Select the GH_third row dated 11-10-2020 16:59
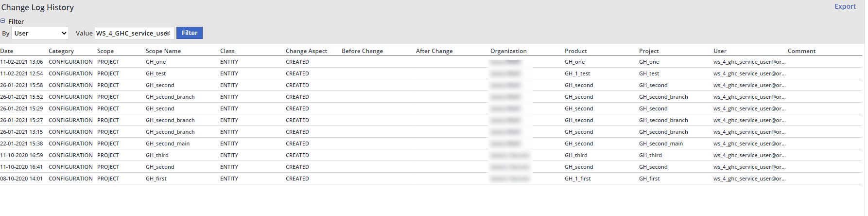 point(157,155)
